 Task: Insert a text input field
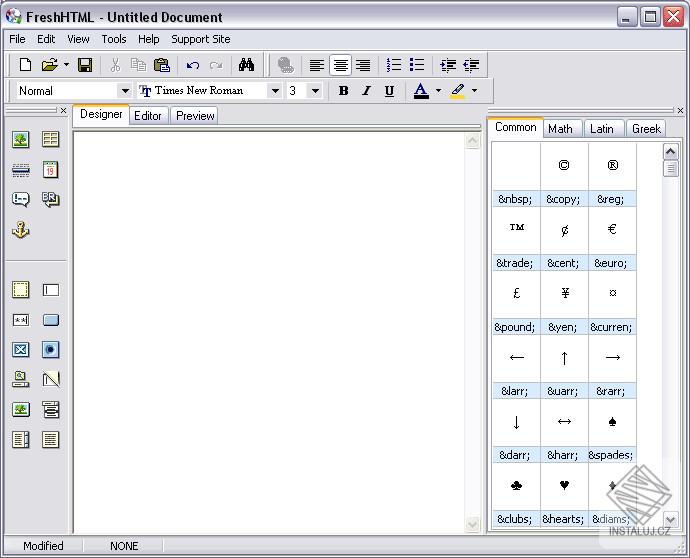point(51,290)
